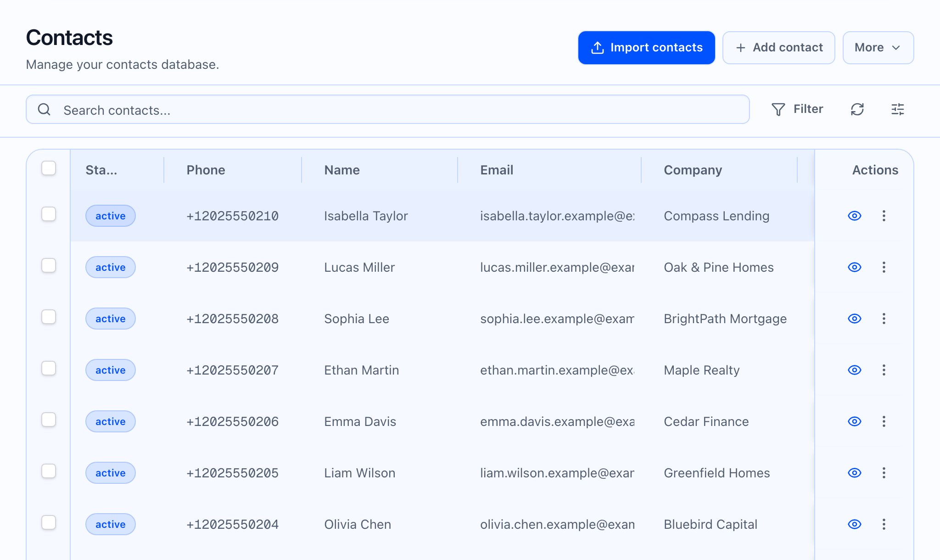The height and width of the screenshot is (560, 940).
Task: Tick the select-all checkbox in the table header
Action: [49, 168]
